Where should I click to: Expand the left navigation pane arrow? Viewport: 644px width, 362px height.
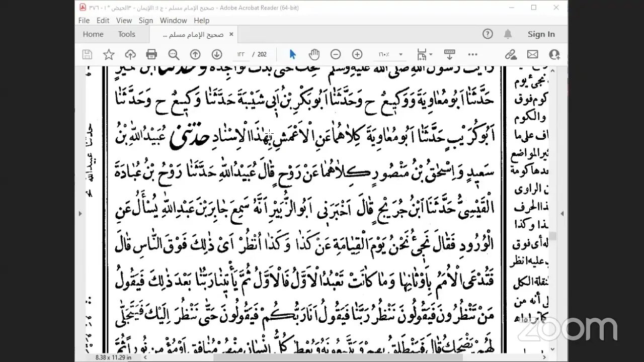click(x=80, y=214)
